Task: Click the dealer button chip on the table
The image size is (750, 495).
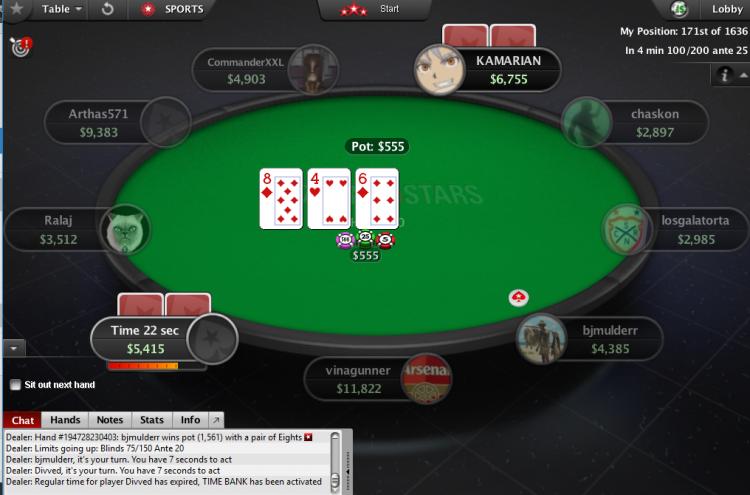Action: pyautogui.click(x=518, y=298)
